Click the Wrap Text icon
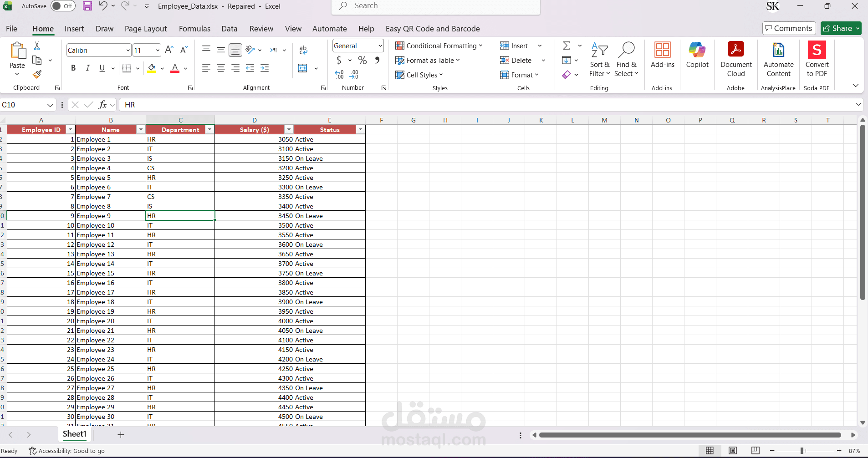The width and height of the screenshot is (868, 458). pos(303,50)
